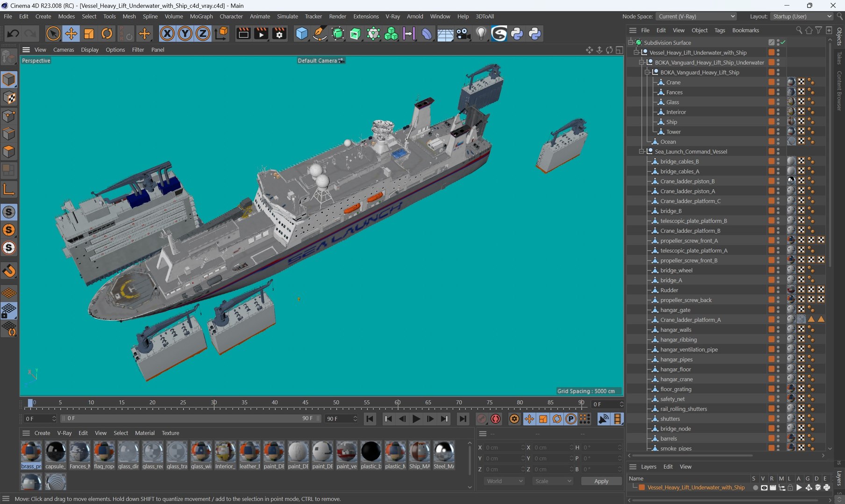Open Node Space dropdown
Screen dimensions: 845x504
click(x=696, y=16)
